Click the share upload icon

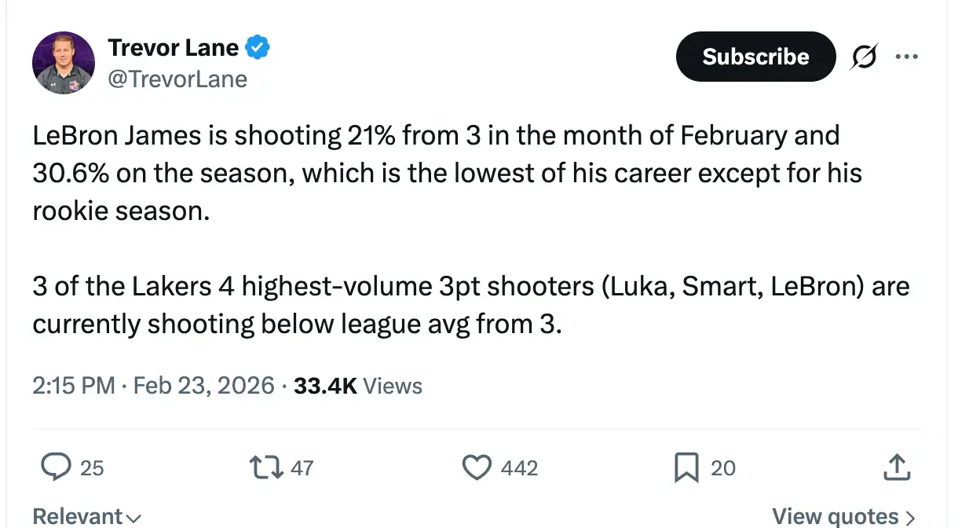(x=896, y=467)
